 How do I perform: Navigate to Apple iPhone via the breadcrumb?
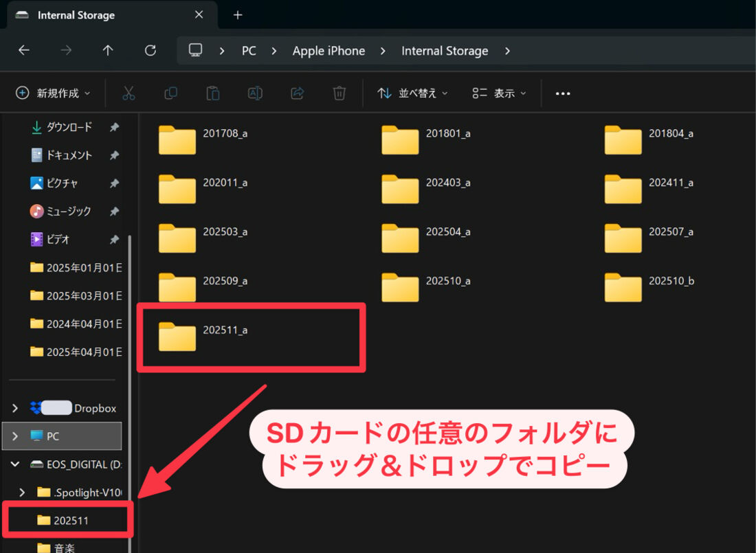(x=329, y=50)
